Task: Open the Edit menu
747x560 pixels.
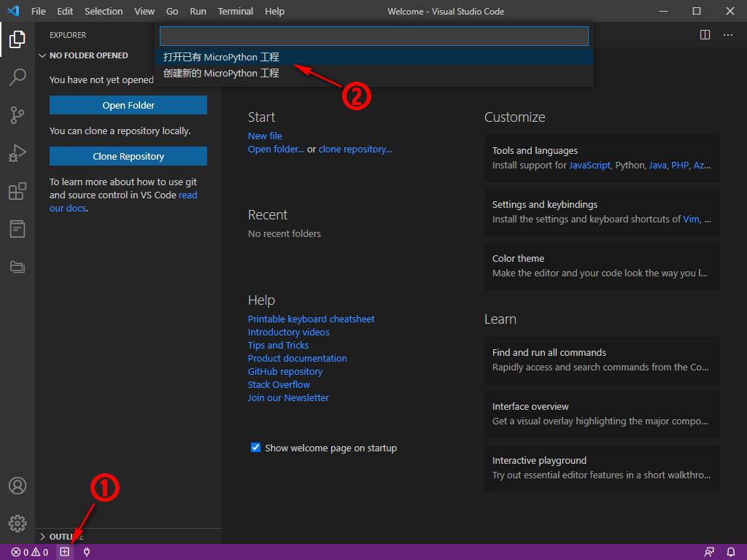Action: [65, 11]
